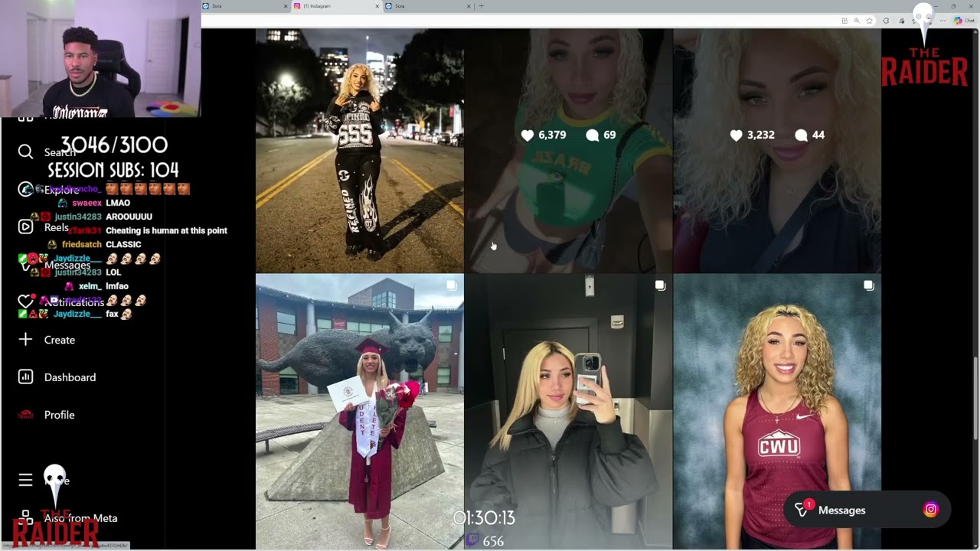This screenshot has width=980, height=551.
Task: Click chat username friedsatch
Action: point(82,244)
